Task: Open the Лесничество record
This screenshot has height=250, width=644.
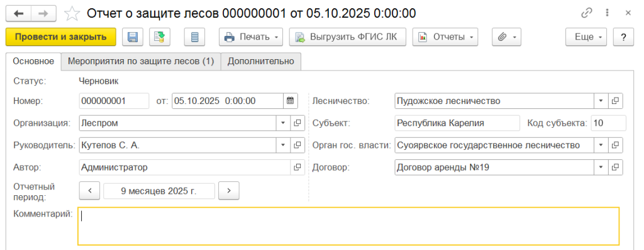Action: (616, 101)
